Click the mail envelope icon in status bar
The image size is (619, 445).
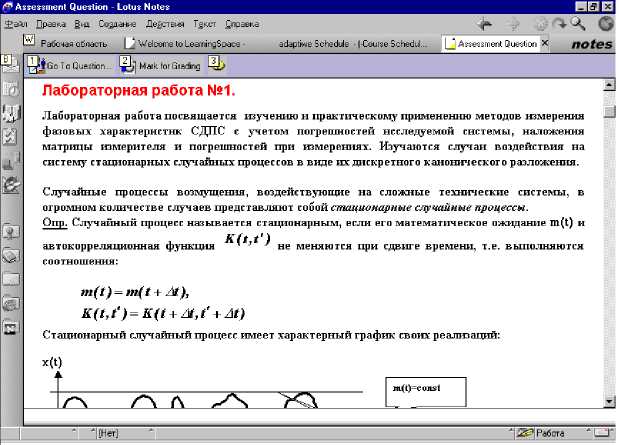click(603, 433)
